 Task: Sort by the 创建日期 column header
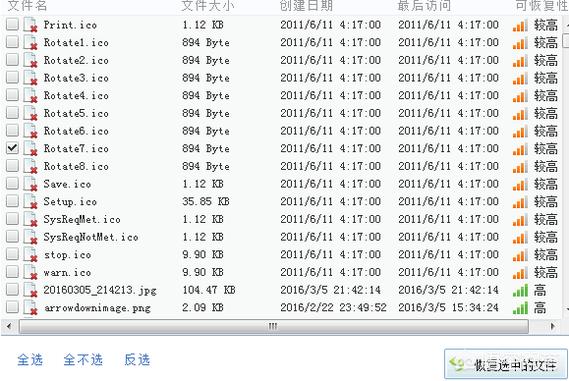[306, 5]
